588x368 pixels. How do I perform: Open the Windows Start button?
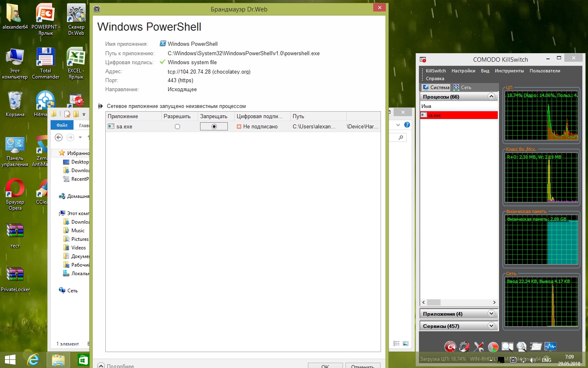(x=10, y=360)
